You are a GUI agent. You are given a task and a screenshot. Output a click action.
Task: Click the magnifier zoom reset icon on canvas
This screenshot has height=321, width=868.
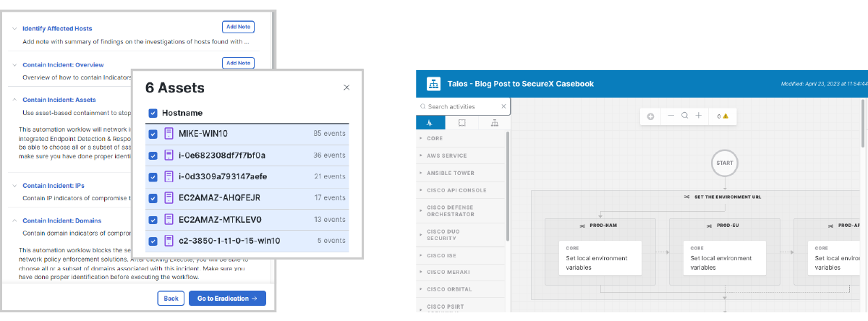click(x=684, y=116)
